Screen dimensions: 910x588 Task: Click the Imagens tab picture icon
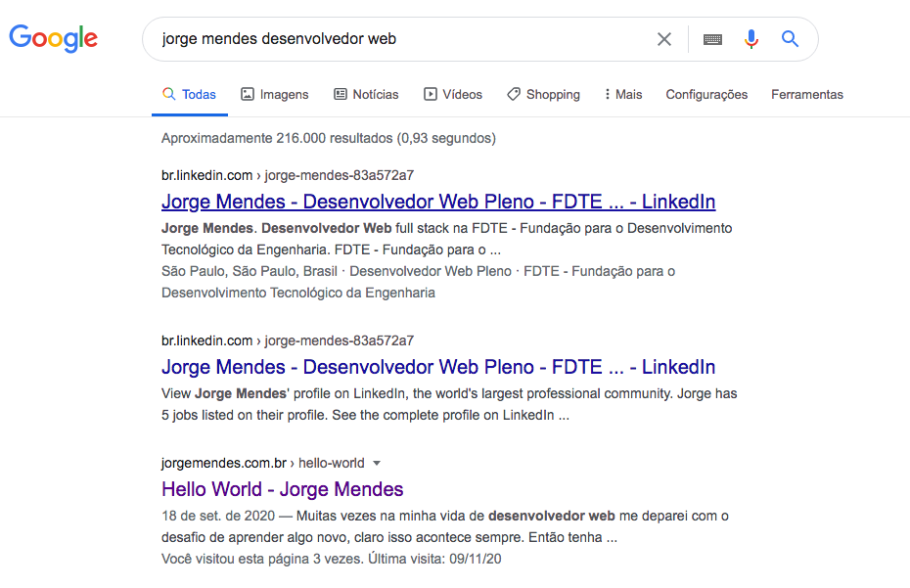click(x=248, y=94)
